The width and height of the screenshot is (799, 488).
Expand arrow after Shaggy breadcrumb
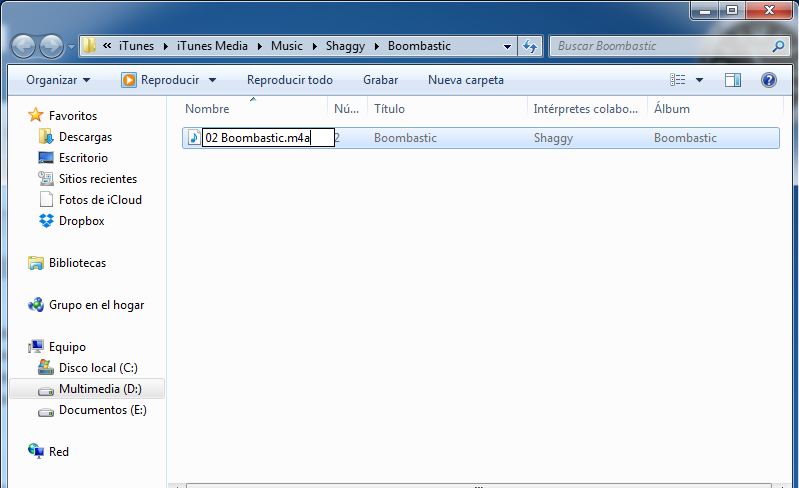(377, 46)
